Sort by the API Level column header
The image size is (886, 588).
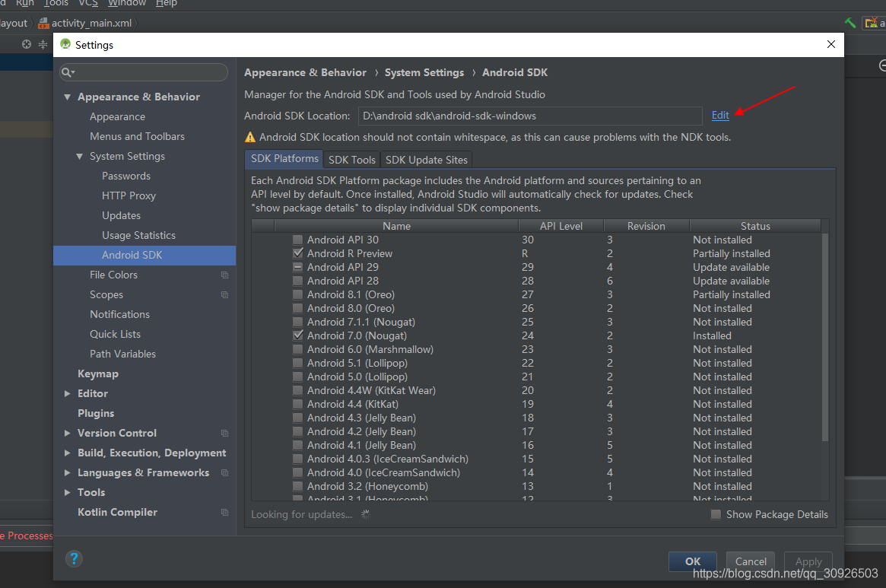pyautogui.click(x=560, y=226)
